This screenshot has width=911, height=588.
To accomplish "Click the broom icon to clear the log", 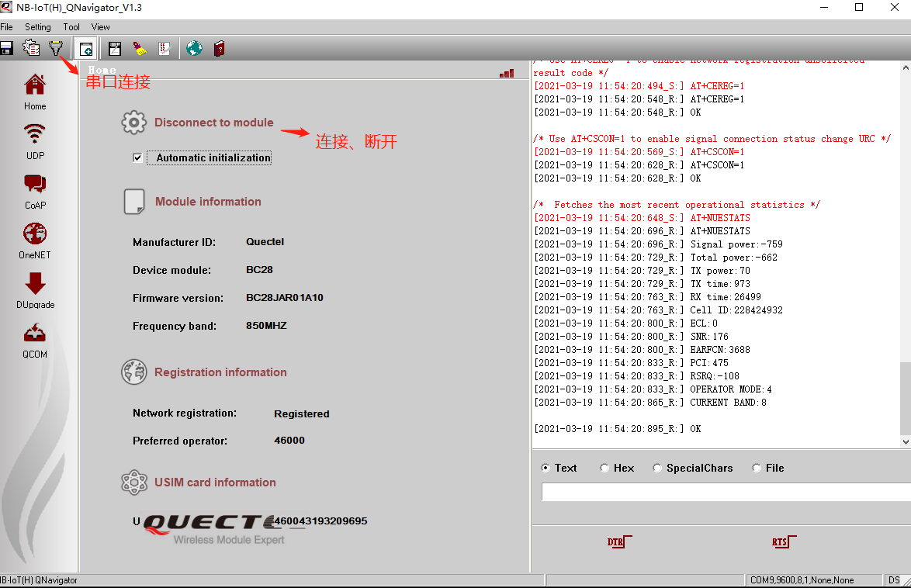I will tap(141, 48).
